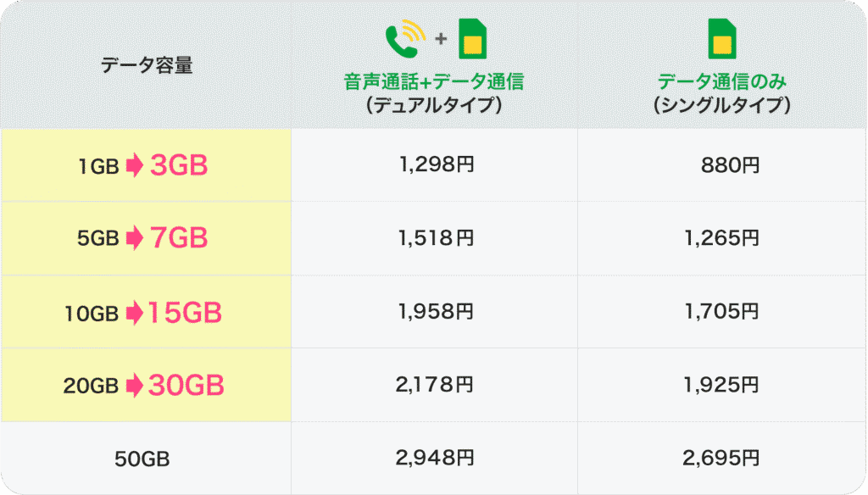This screenshot has height=495, width=868.
Task: Click the データ通信のみ heading
Action: [723, 82]
